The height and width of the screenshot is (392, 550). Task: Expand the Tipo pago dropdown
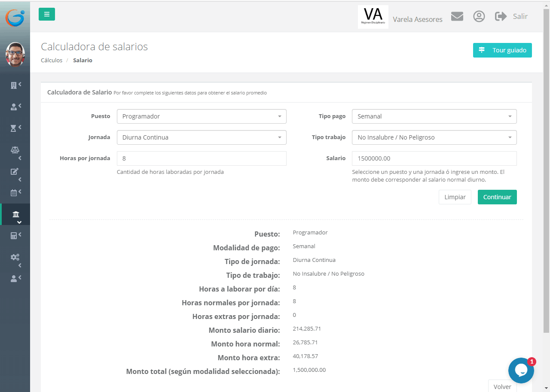(434, 116)
